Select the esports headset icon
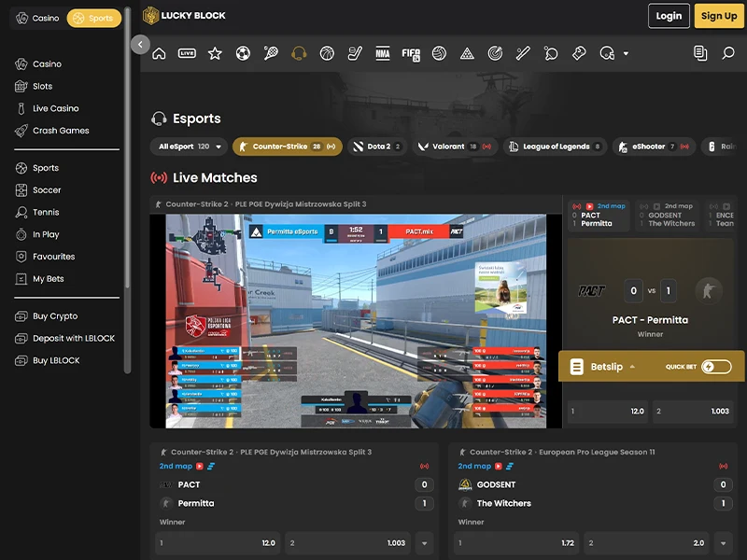This screenshot has width=747, height=560. pos(299,53)
